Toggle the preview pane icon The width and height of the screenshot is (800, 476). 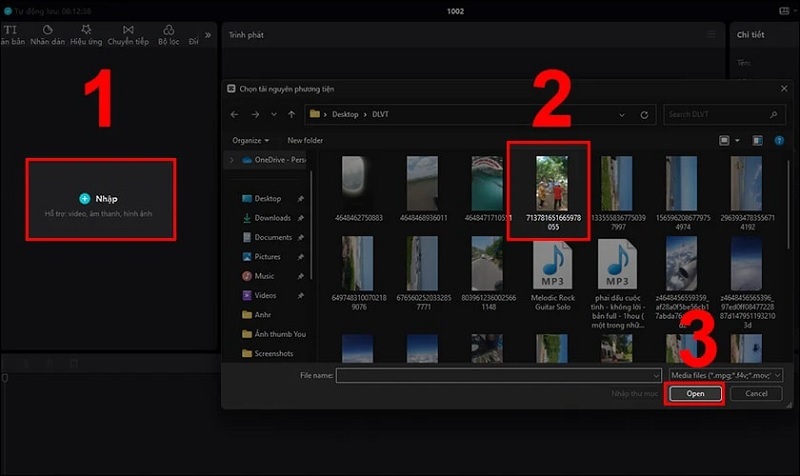click(757, 141)
